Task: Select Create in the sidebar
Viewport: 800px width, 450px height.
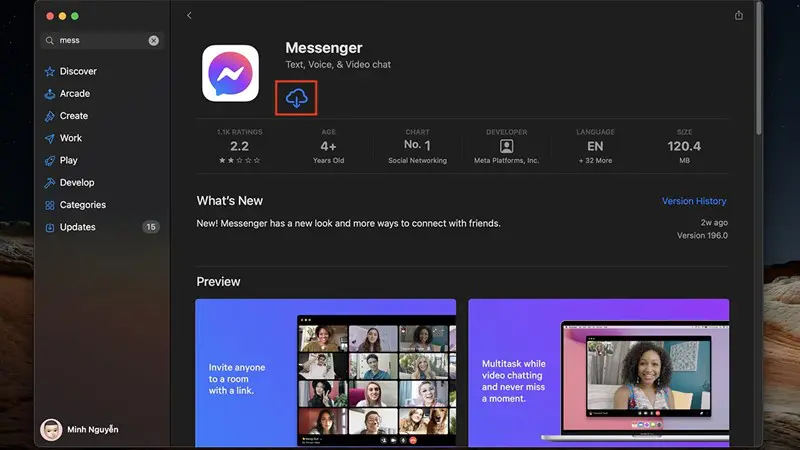Action: point(73,116)
